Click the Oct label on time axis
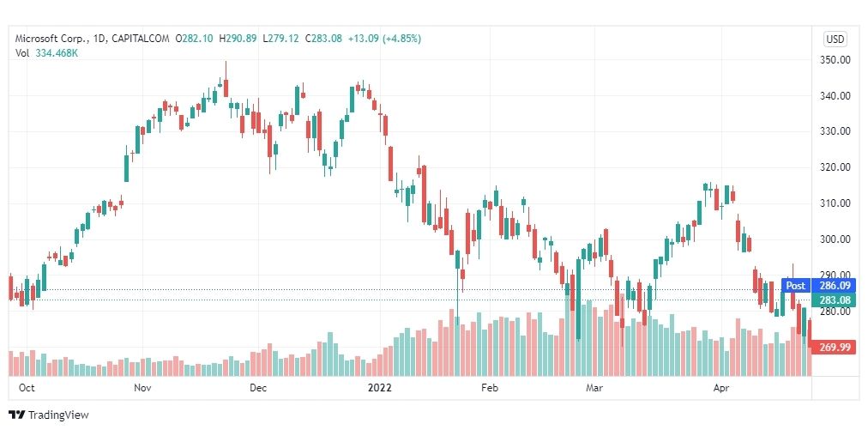This screenshot has width=868, height=430. point(27,388)
